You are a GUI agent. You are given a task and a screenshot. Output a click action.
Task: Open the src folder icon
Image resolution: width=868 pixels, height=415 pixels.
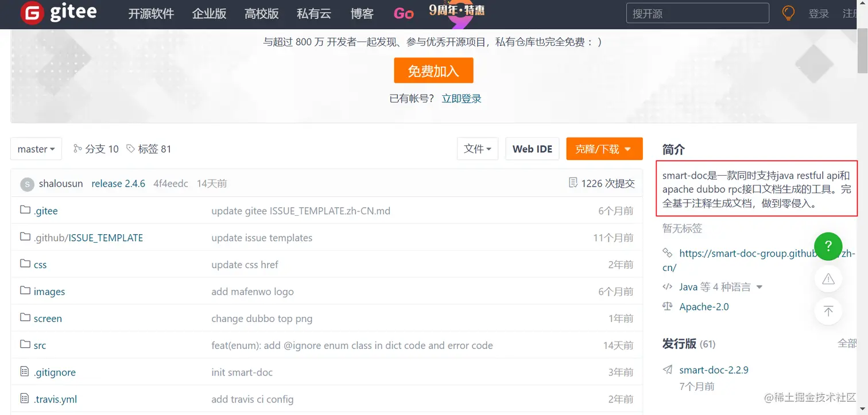click(x=25, y=344)
